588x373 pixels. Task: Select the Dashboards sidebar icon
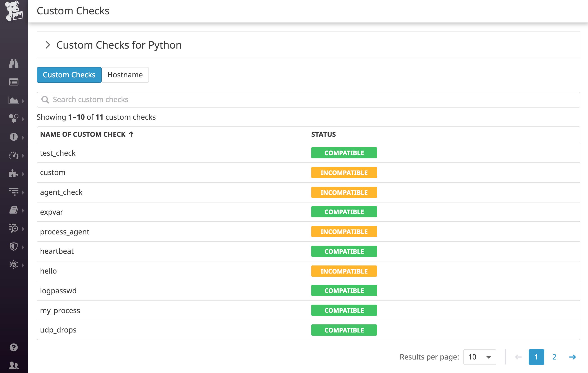tap(14, 100)
